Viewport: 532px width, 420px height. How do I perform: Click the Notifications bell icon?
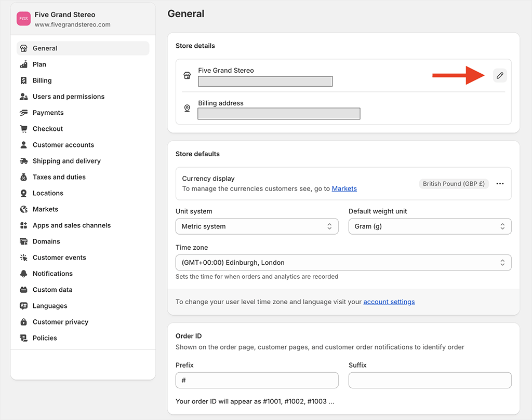[23, 274]
